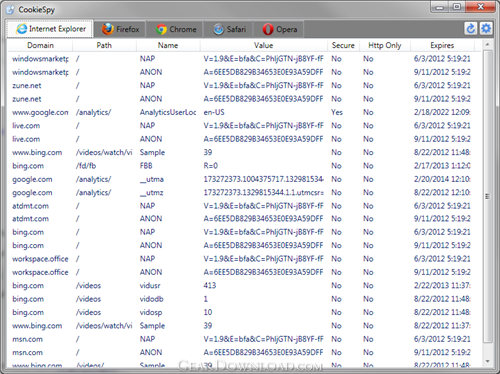
Task: Select the vidusr bing.com cookie row
Action: coord(243,286)
